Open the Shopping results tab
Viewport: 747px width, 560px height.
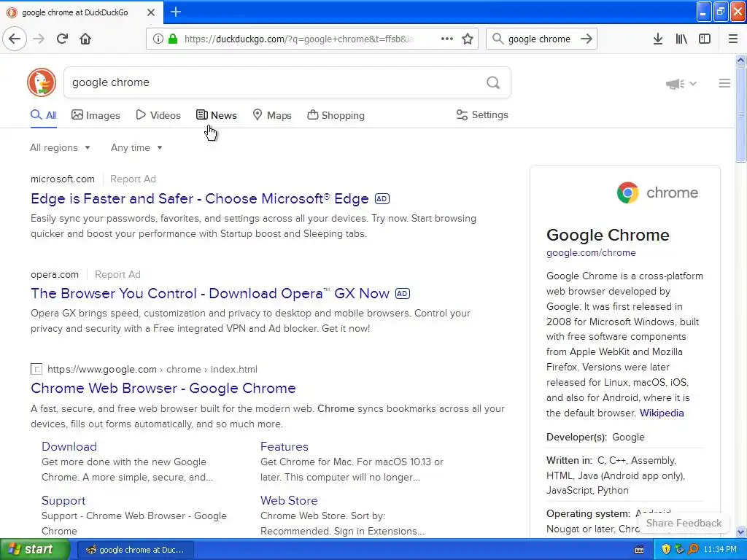336,115
